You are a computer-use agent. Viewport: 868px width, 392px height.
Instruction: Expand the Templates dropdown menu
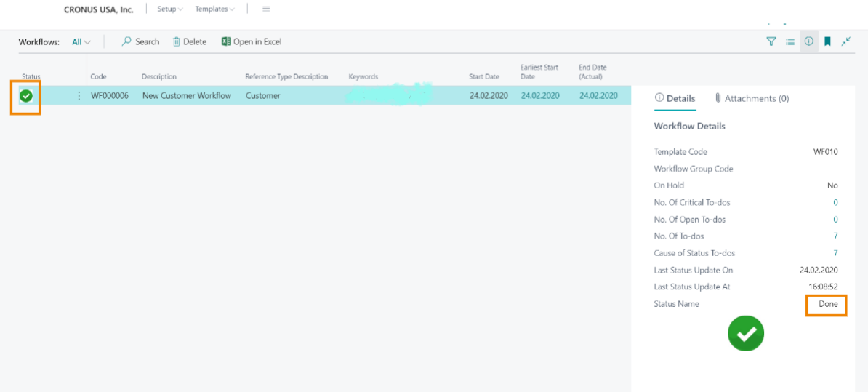click(214, 9)
